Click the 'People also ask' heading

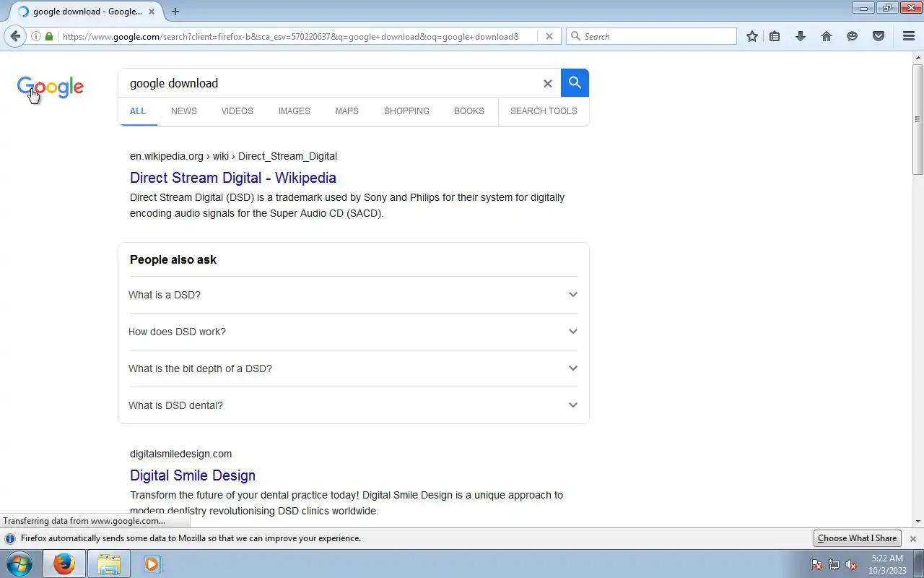pos(173,259)
